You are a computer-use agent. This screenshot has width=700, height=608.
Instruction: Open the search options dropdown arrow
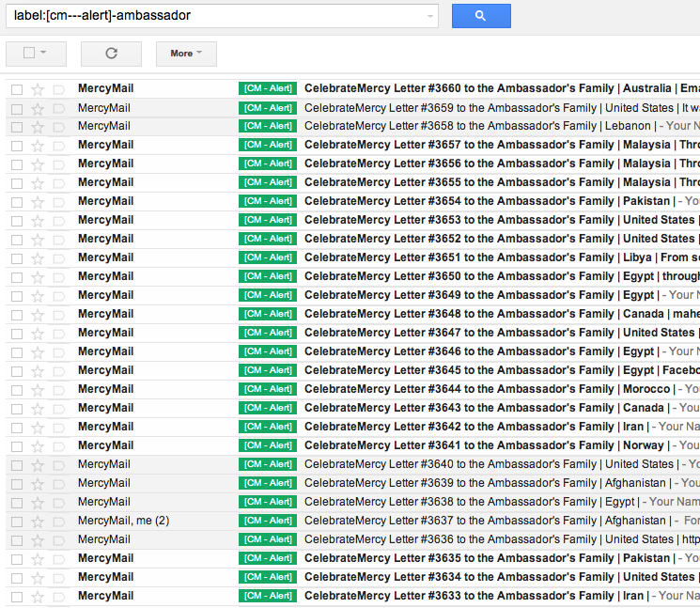(x=430, y=17)
